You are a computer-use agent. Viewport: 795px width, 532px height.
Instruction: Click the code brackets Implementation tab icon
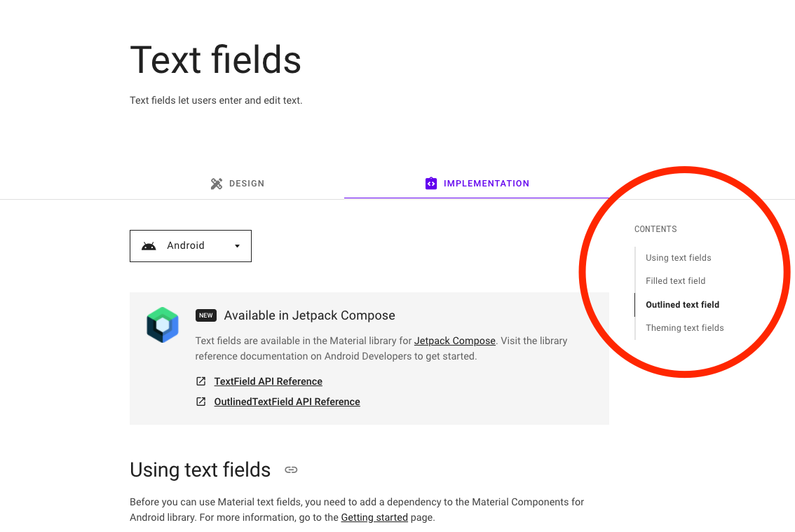point(430,183)
